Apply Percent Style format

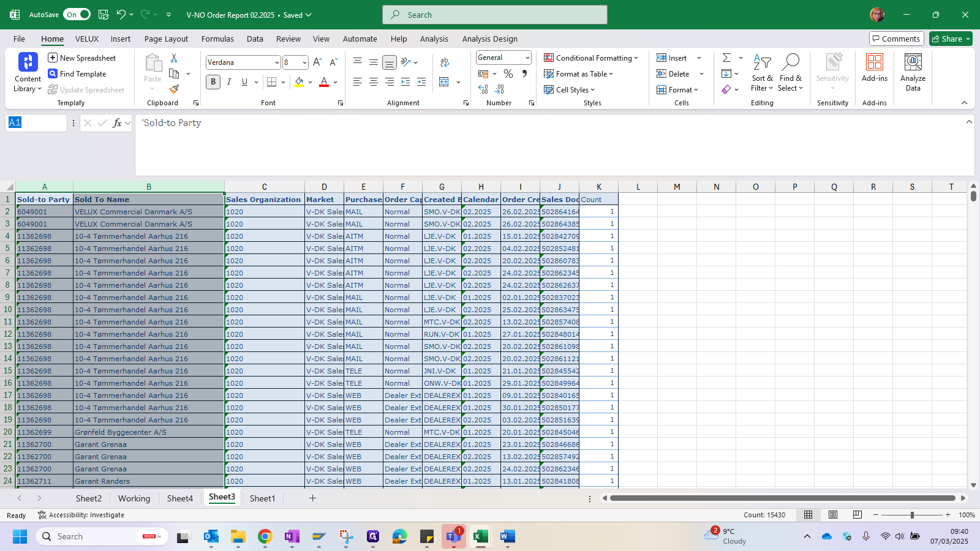[x=508, y=73]
